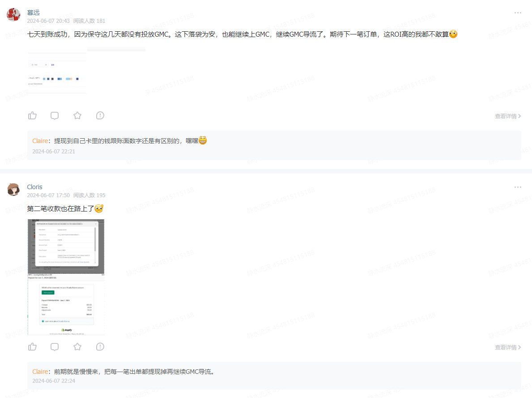
Task: Report Cloris's 第二笔收款 post
Action: (100, 347)
